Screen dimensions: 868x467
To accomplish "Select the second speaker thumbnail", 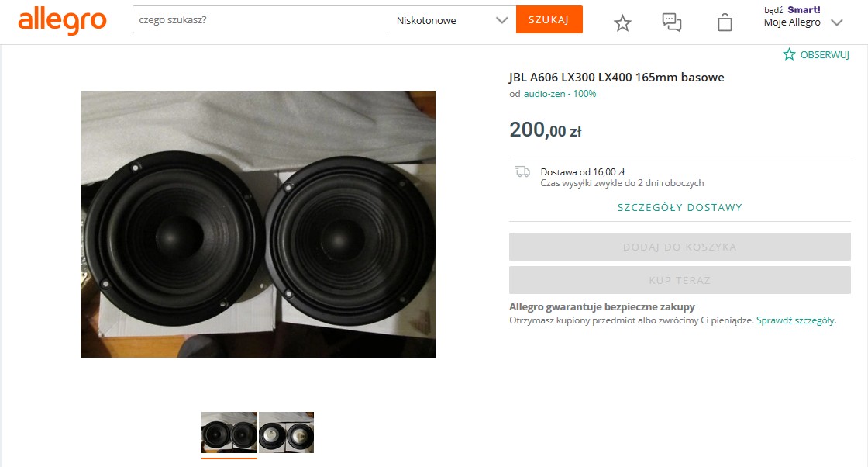I will tap(286, 433).
